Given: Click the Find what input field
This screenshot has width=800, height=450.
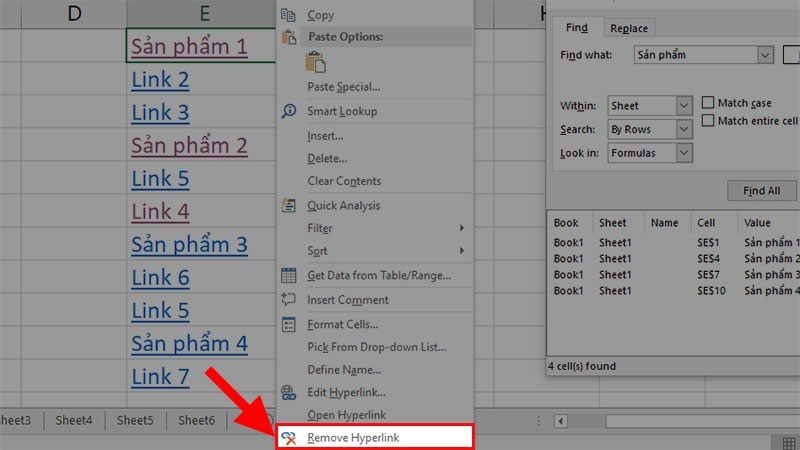Looking at the screenshot, I should pyautogui.click(x=695, y=55).
